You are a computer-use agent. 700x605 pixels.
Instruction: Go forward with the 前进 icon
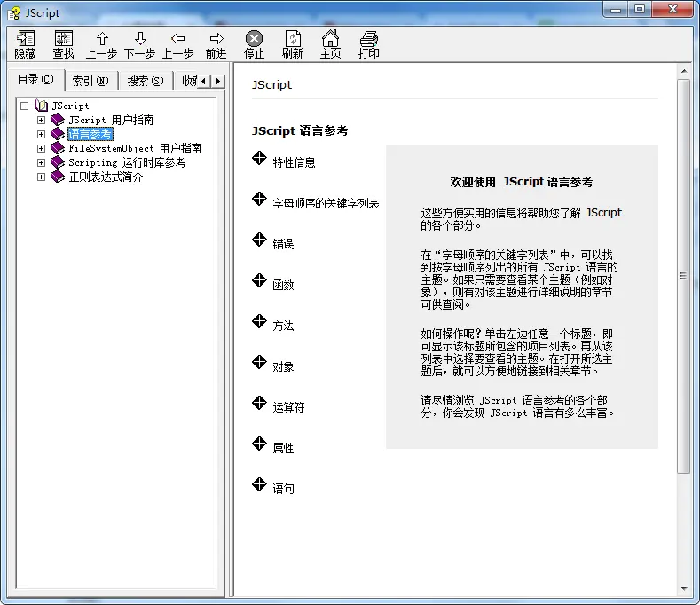click(216, 38)
